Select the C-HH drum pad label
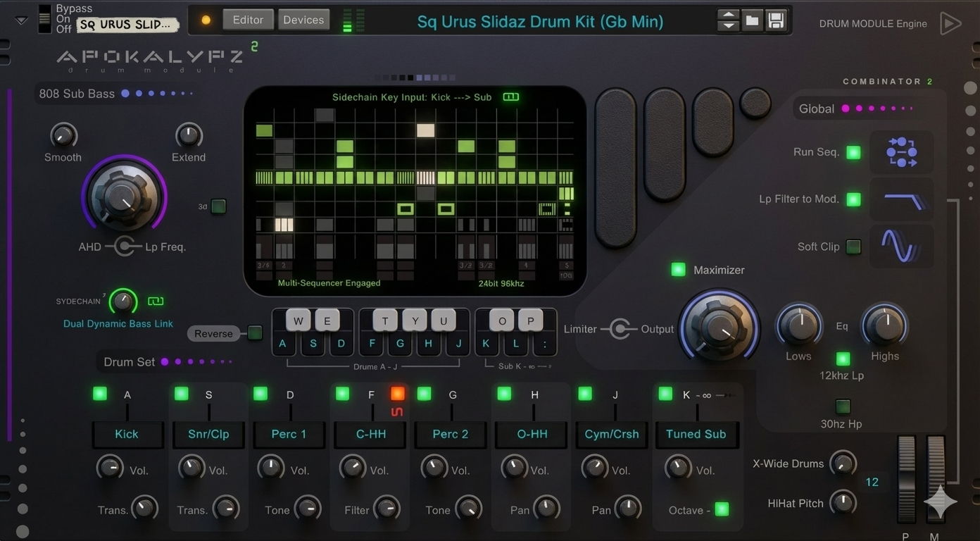 pos(370,434)
